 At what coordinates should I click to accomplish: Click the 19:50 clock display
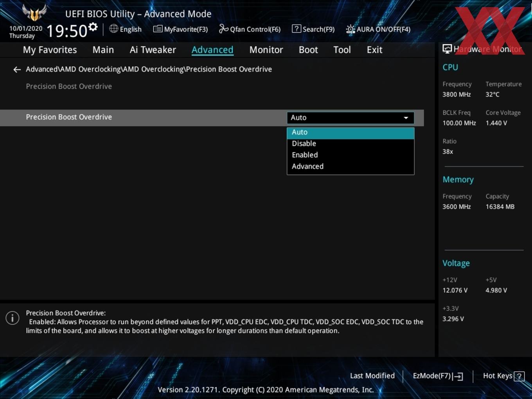(x=66, y=31)
